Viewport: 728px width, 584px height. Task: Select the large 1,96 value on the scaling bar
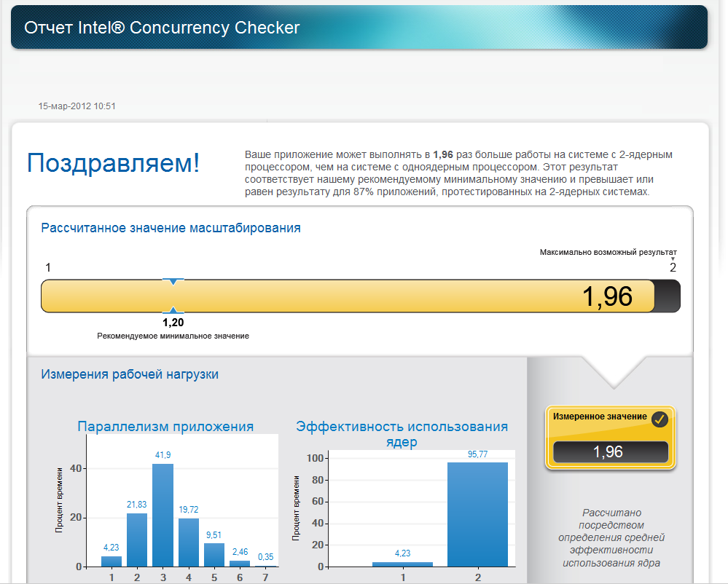(x=607, y=296)
